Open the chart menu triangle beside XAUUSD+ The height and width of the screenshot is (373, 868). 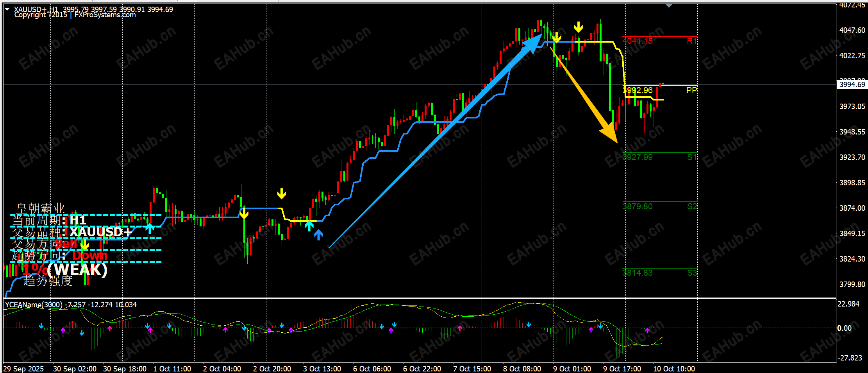pyautogui.click(x=7, y=9)
